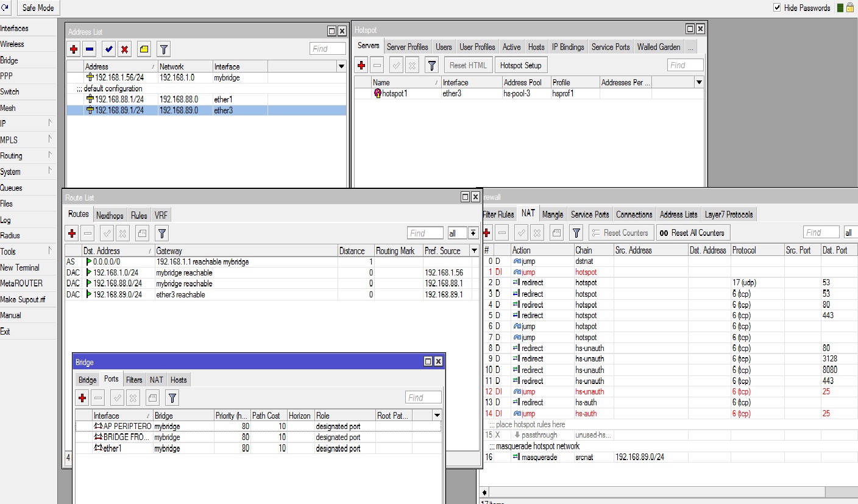
Task: Click the remove icon in Firewall toolbar
Action: [502, 232]
